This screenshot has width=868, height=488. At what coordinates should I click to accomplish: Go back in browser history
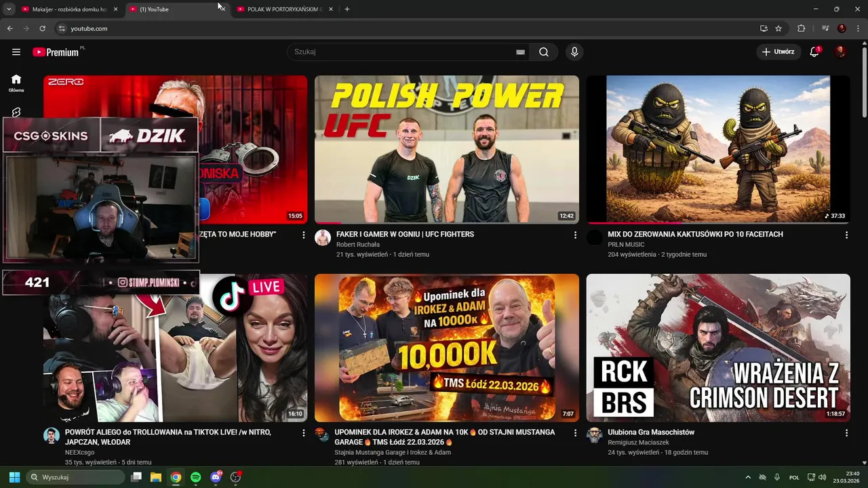pos(9,28)
